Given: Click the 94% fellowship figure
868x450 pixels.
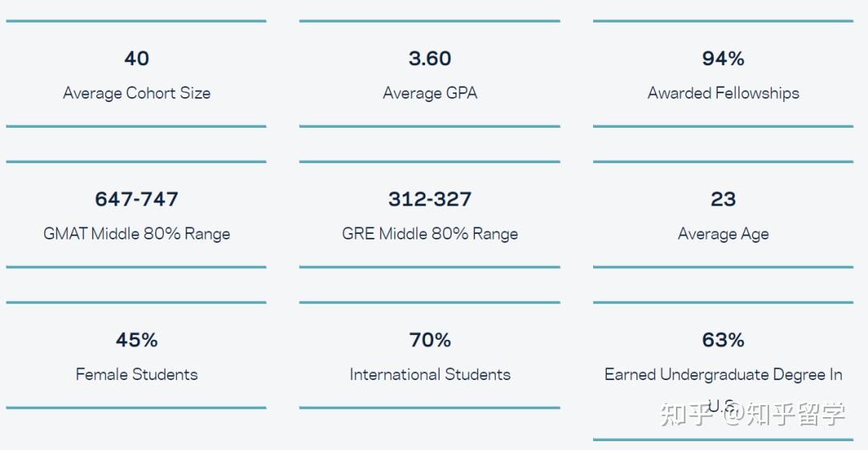Looking at the screenshot, I should coord(723,59).
